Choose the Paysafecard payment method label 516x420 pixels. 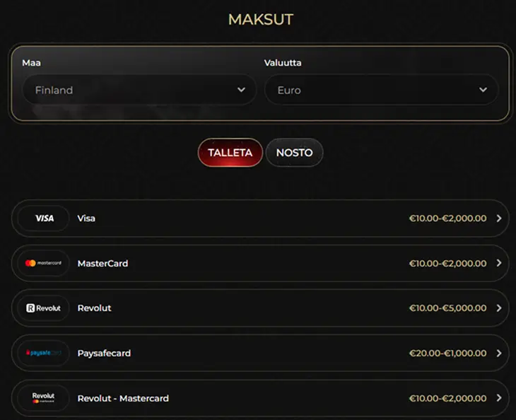point(104,353)
